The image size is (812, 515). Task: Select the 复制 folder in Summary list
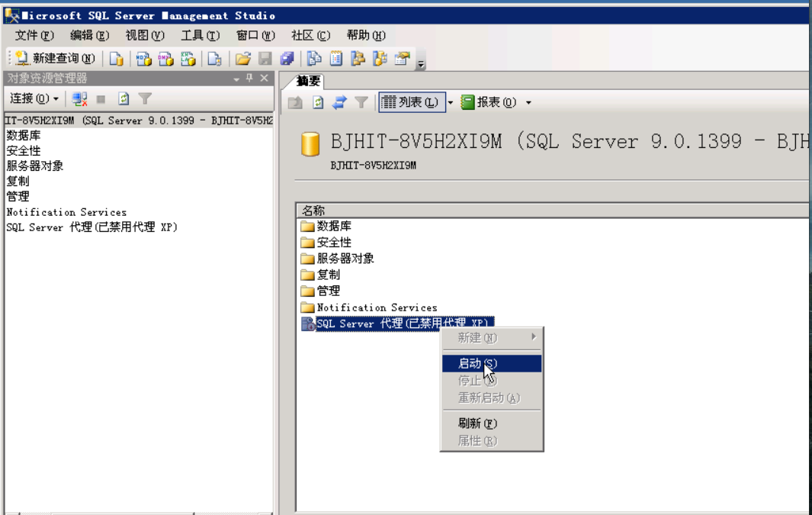click(x=320, y=275)
